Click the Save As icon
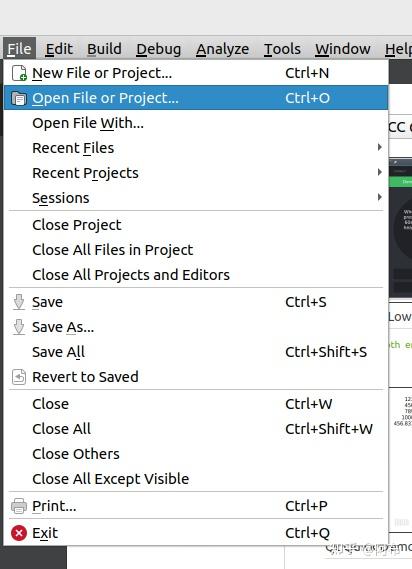This screenshot has width=412, height=569. pyautogui.click(x=19, y=327)
